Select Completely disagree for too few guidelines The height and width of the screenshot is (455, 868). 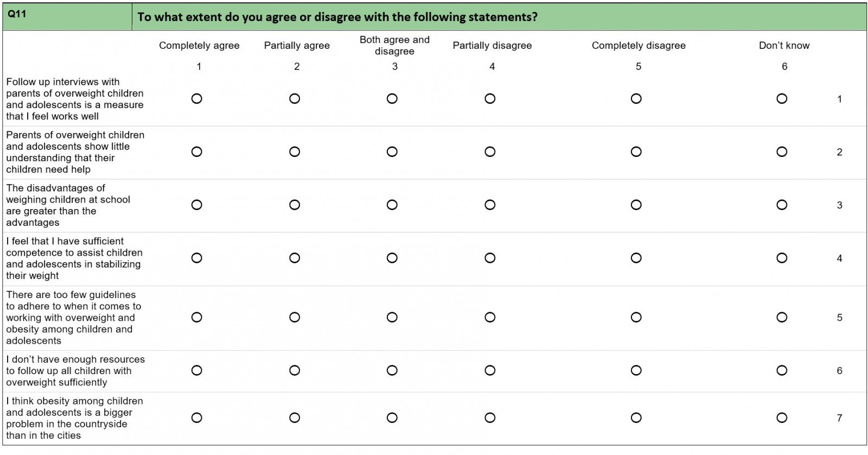636,317
